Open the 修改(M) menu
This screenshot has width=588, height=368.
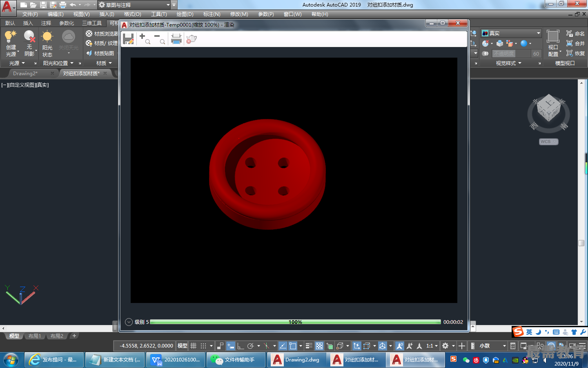[x=239, y=14]
